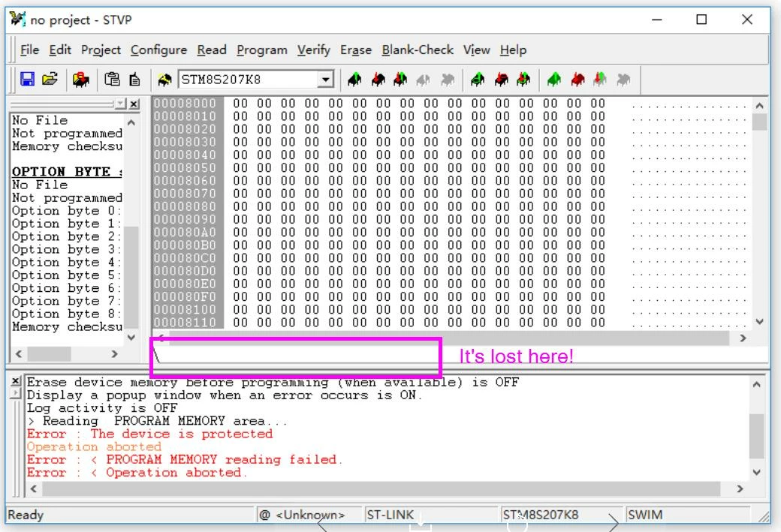Screen dimensions: 781x532
Task: Click the greyed blank-check current tab icon
Action: click(x=448, y=79)
